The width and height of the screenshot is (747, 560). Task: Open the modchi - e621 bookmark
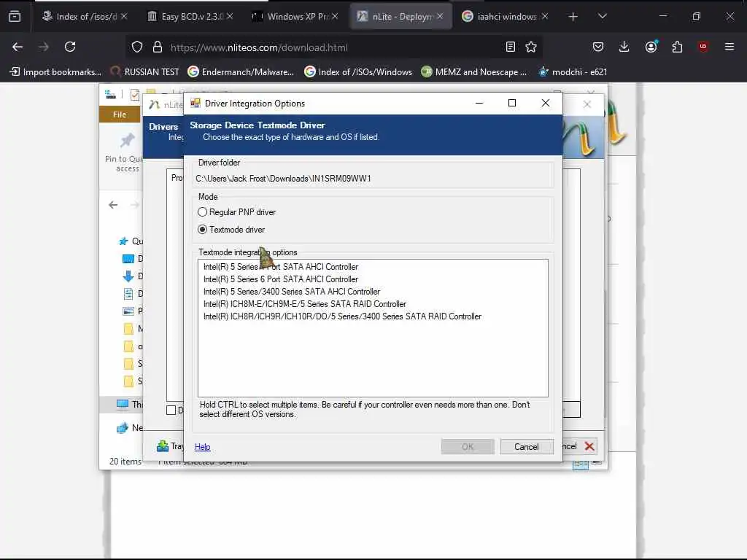click(x=573, y=72)
